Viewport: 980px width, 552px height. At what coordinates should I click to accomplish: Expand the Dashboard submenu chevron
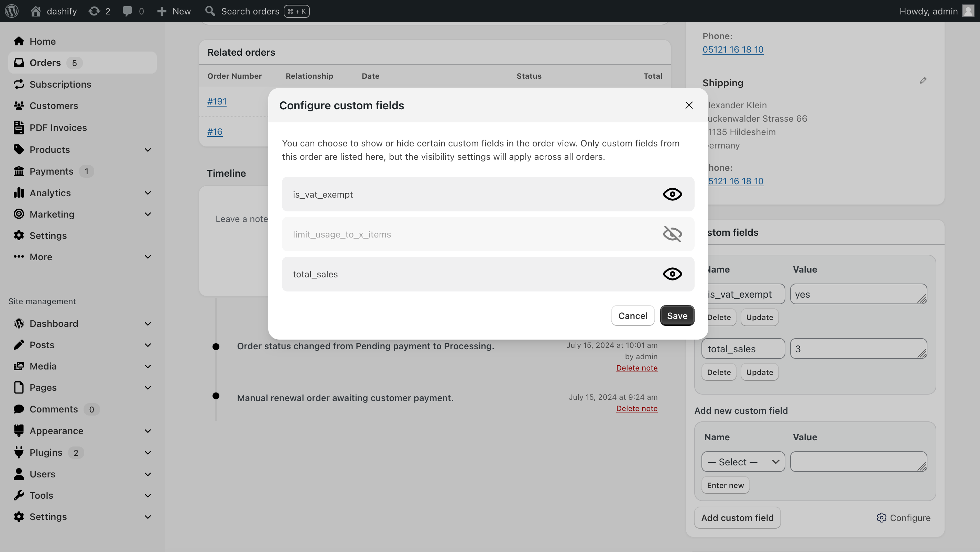click(148, 324)
